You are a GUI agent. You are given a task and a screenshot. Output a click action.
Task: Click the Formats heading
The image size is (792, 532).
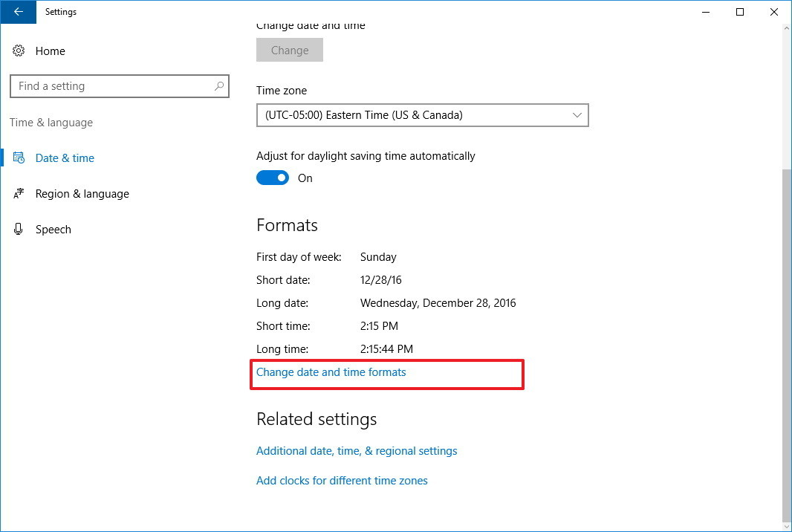(x=287, y=225)
